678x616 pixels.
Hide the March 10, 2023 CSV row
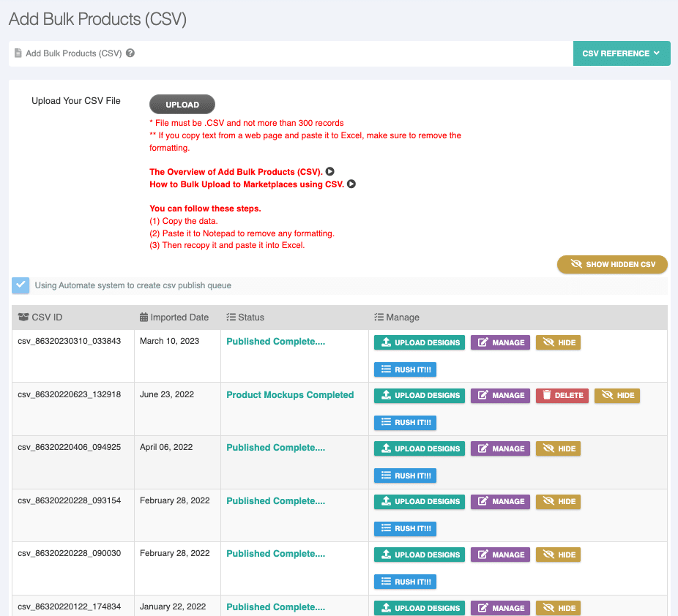[x=558, y=342]
